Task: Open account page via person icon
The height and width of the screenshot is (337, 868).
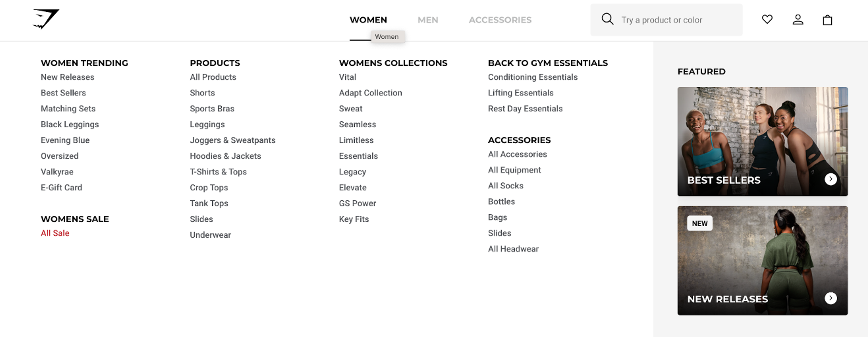Action: (x=797, y=19)
